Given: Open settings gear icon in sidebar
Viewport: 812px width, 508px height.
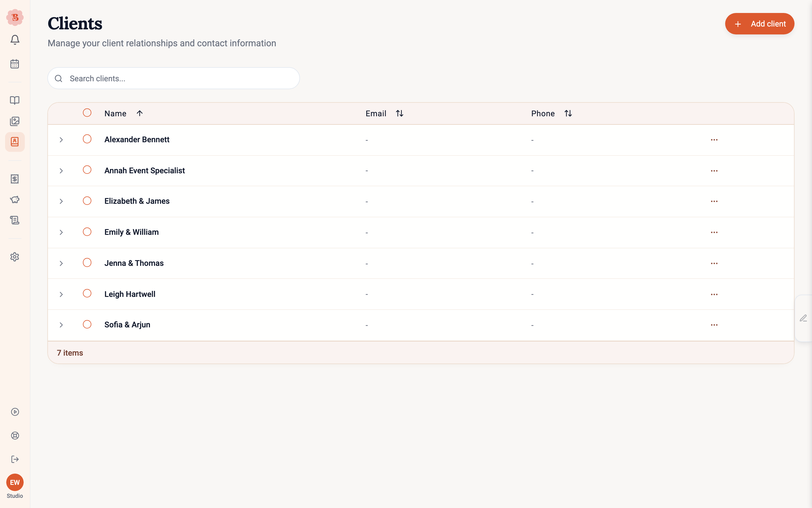Looking at the screenshot, I should coord(15,257).
